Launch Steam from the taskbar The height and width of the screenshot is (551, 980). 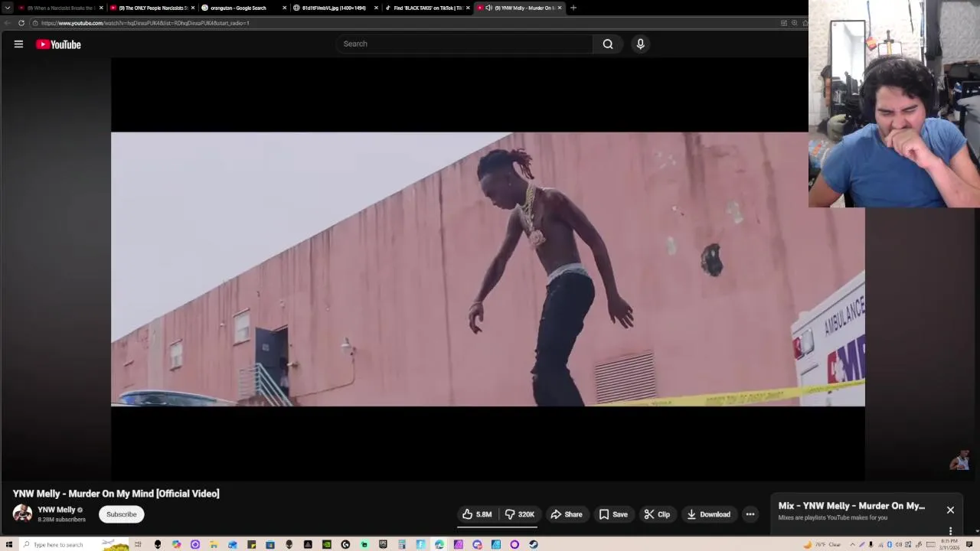point(533,545)
